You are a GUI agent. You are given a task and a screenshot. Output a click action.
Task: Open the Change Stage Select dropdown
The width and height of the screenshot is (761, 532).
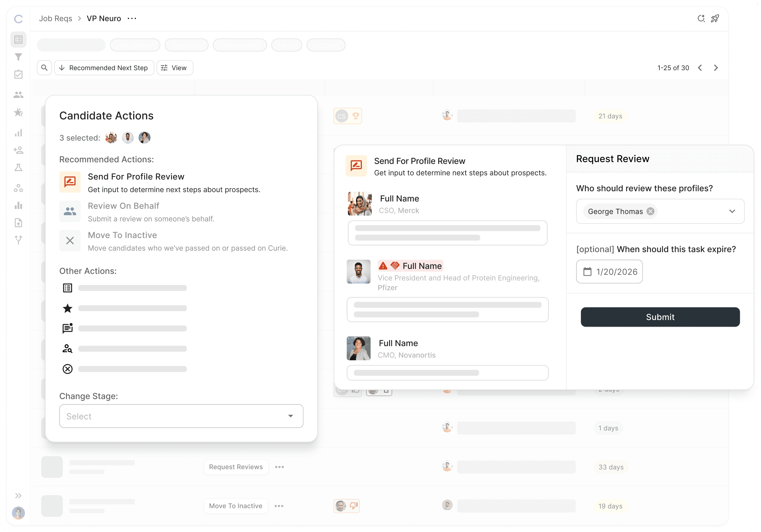[181, 416]
